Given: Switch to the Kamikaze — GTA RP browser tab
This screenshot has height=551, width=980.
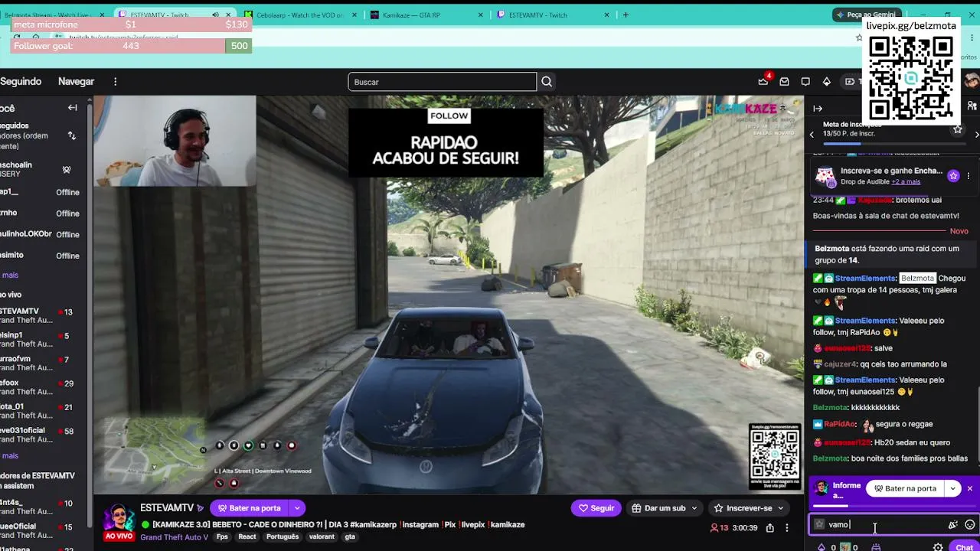Looking at the screenshot, I should tap(427, 15).
